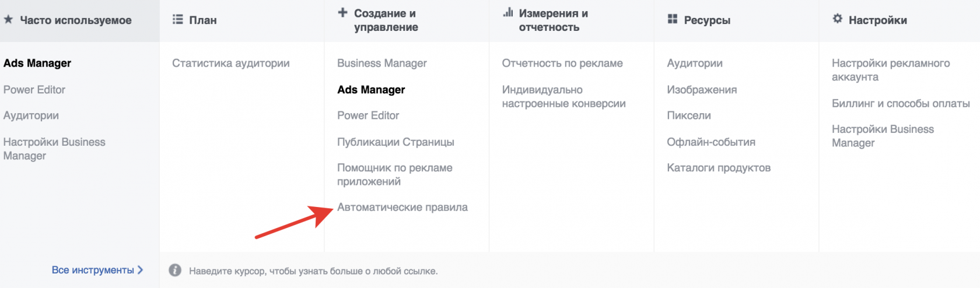Click the info icon in the bottom hint bar

click(174, 271)
